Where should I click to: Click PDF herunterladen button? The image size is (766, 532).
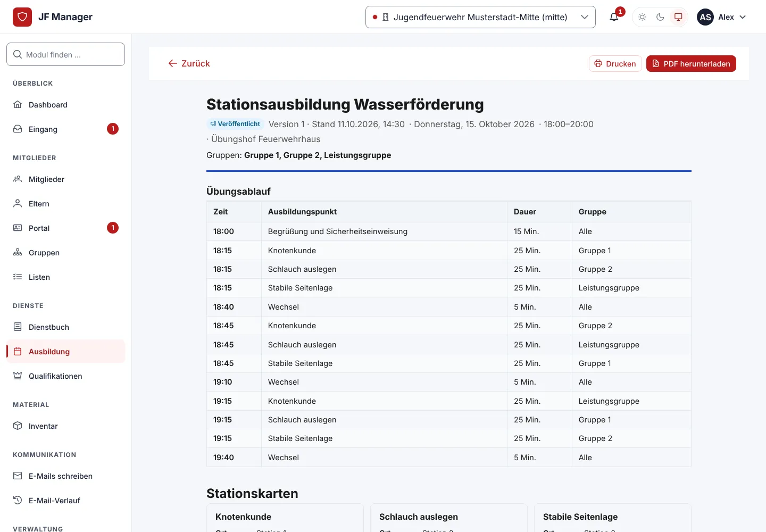(691, 64)
